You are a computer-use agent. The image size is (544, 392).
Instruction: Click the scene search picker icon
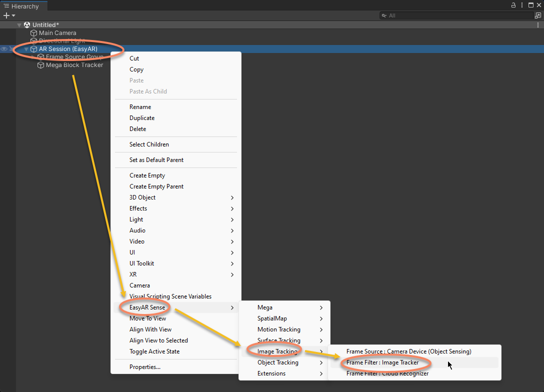(538, 15)
